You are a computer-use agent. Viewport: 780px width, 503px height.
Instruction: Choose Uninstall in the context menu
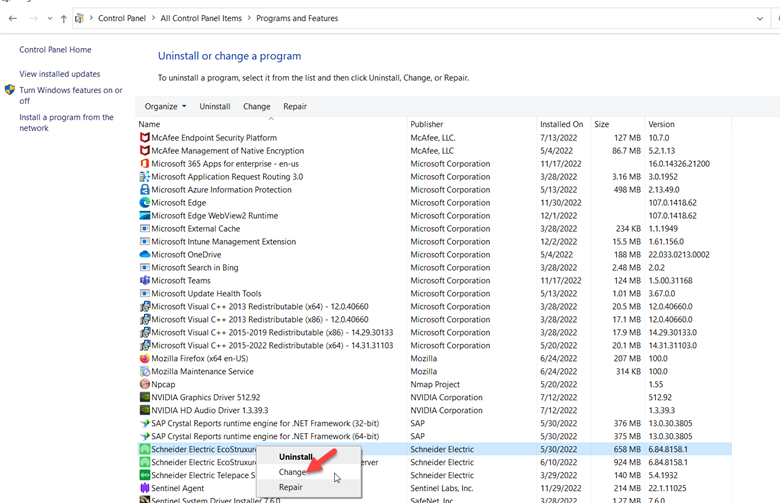(295, 457)
